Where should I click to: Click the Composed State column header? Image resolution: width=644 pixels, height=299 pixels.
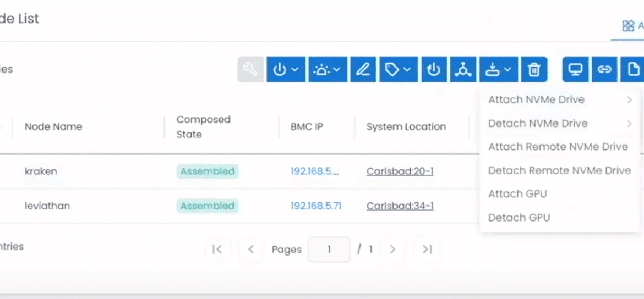point(203,127)
